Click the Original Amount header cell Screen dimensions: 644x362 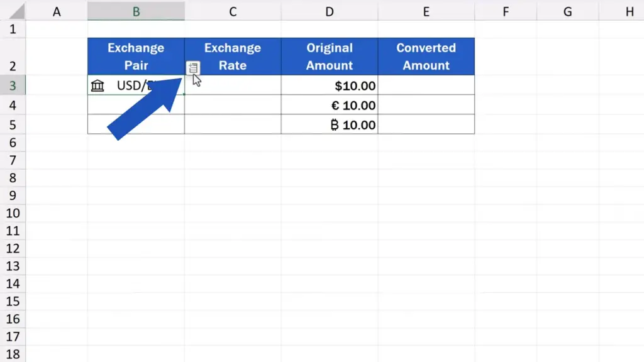[x=330, y=57]
